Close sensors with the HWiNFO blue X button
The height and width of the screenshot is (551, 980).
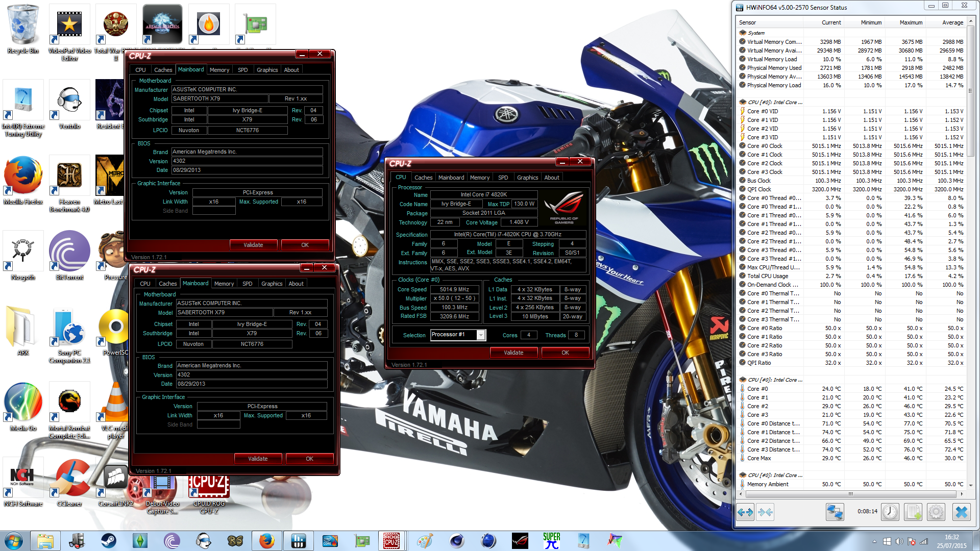pyautogui.click(x=962, y=512)
